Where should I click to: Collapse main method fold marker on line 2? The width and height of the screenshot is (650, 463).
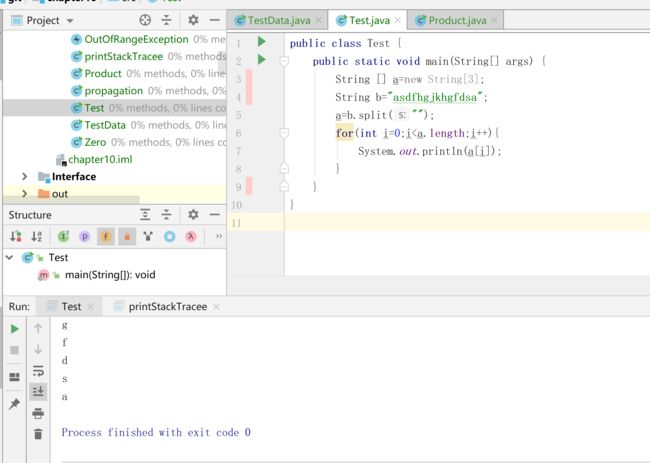pyautogui.click(x=284, y=61)
